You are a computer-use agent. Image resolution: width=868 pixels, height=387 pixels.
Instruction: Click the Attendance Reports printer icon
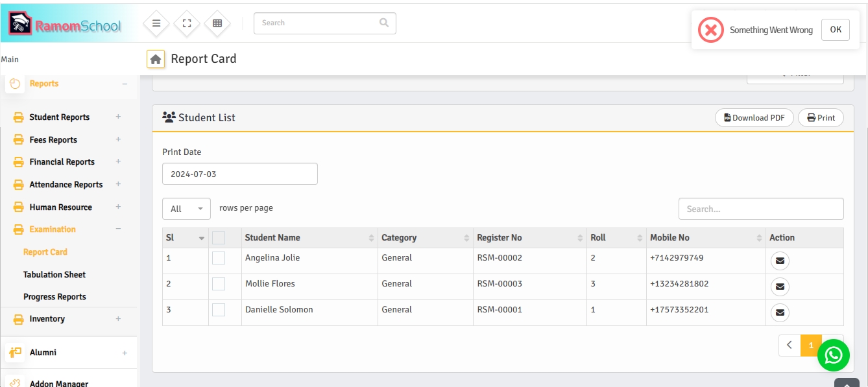coord(19,185)
